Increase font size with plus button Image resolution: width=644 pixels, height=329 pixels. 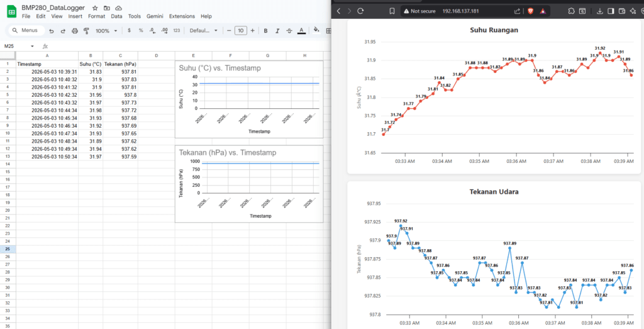252,30
